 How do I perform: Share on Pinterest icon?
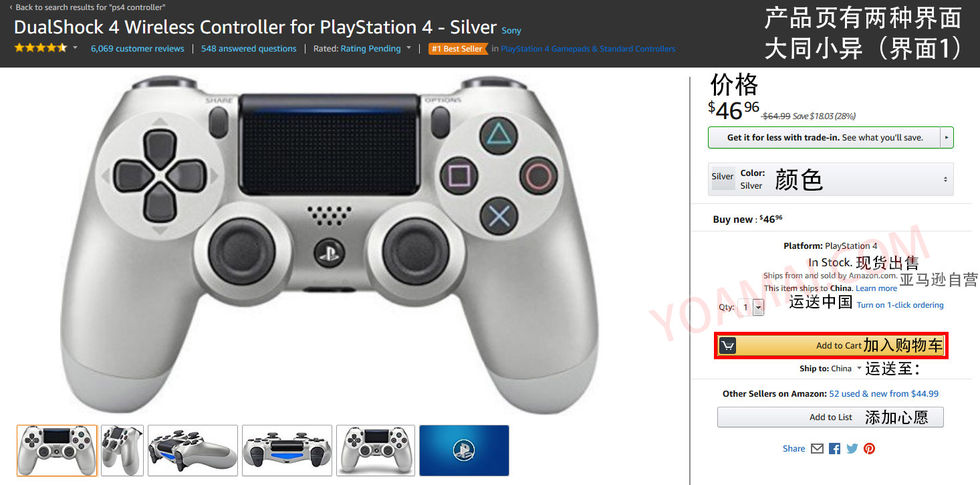pos(869,449)
